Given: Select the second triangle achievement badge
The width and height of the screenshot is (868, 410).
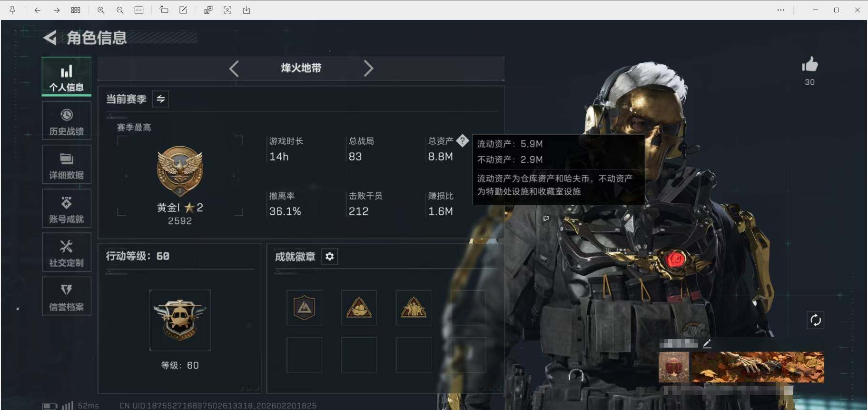Looking at the screenshot, I should coord(359,308).
